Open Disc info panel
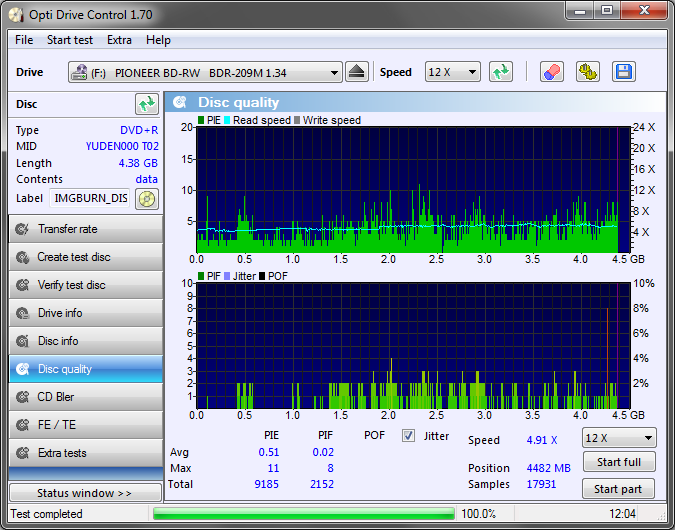Screen dimensions: 675x530 pos(86,341)
